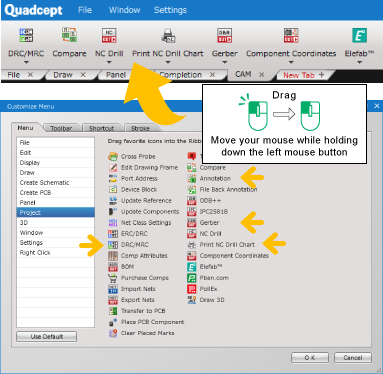Click the Use Default button

(47, 337)
